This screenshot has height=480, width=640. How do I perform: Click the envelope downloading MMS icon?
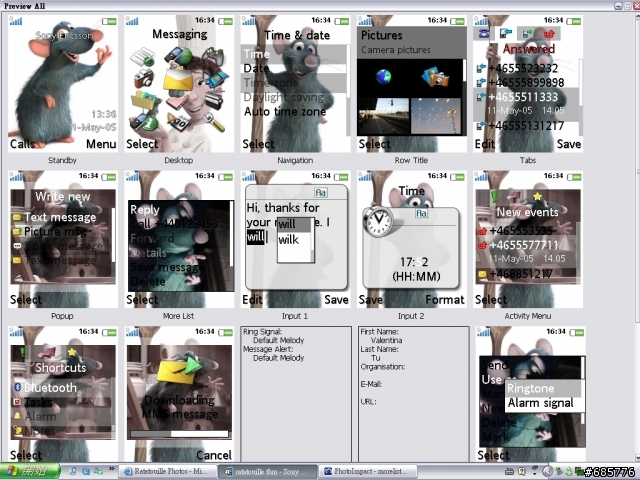coord(180,369)
